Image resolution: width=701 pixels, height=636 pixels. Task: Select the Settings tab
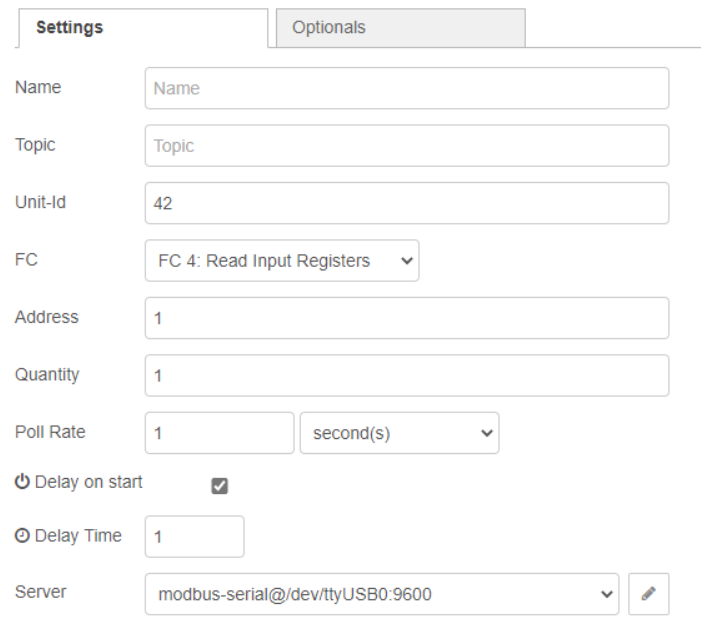(x=143, y=28)
